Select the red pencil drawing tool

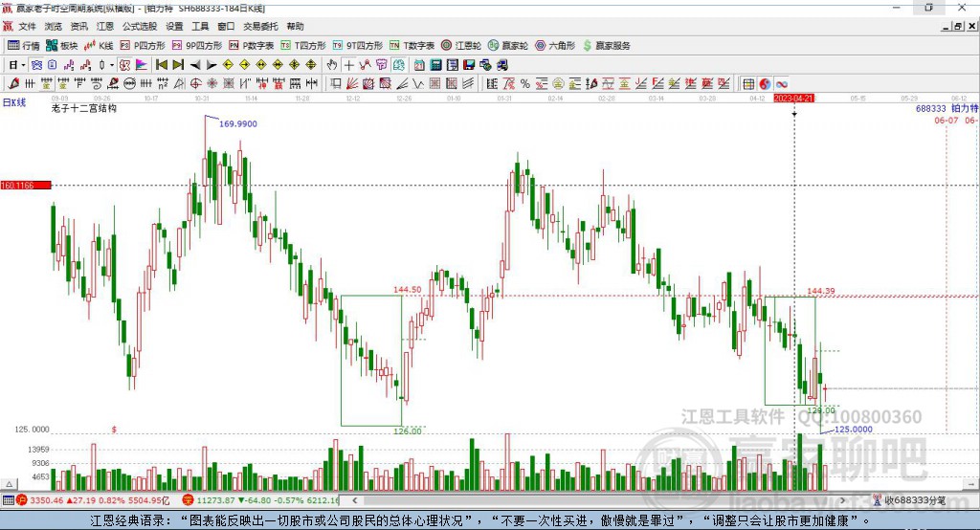point(13,84)
